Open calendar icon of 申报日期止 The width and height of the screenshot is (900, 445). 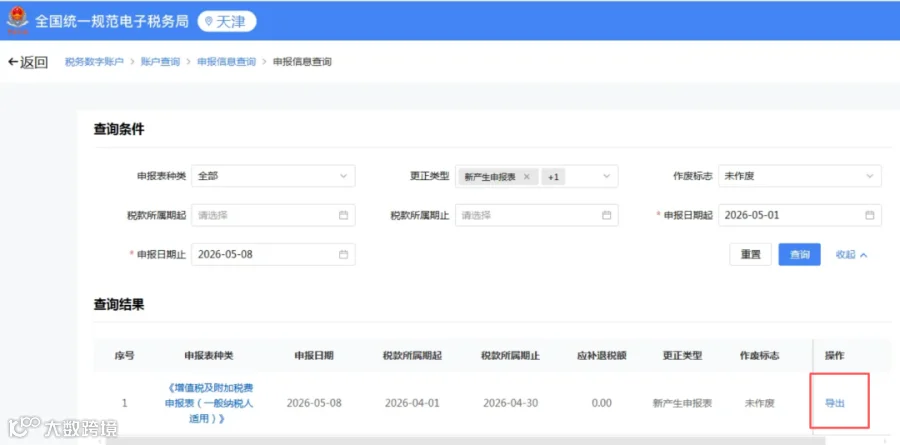coord(343,254)
